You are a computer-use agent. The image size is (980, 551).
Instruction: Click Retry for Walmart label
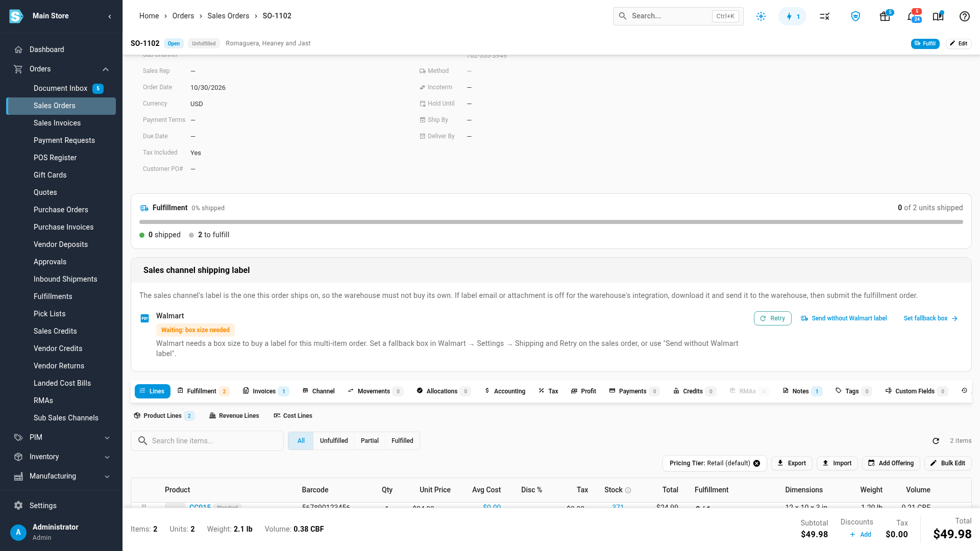[772, 318]
